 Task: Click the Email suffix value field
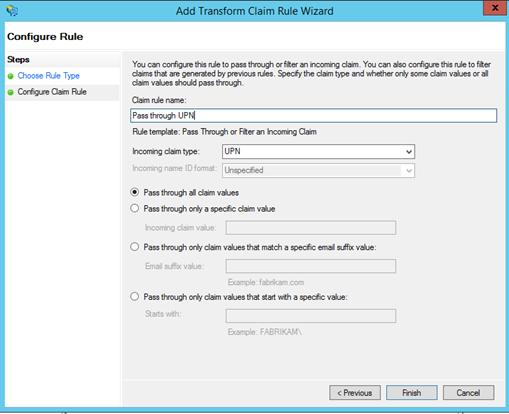(x=311, y=266)
